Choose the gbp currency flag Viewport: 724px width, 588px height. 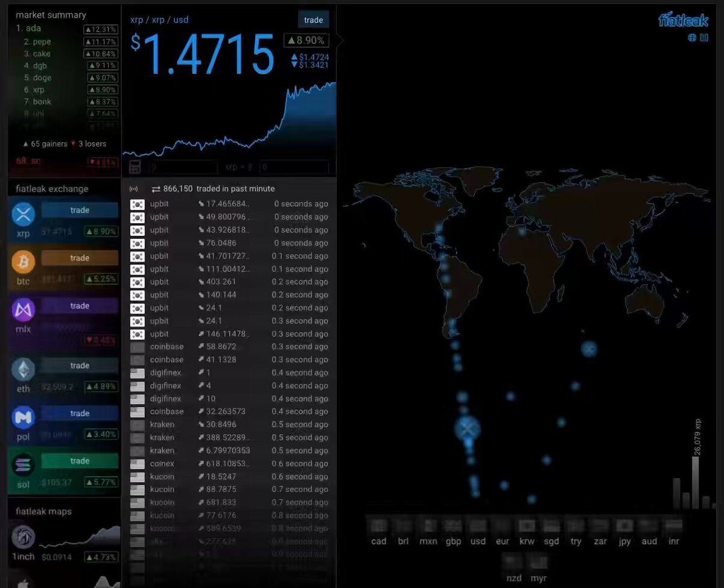(453, 525)
